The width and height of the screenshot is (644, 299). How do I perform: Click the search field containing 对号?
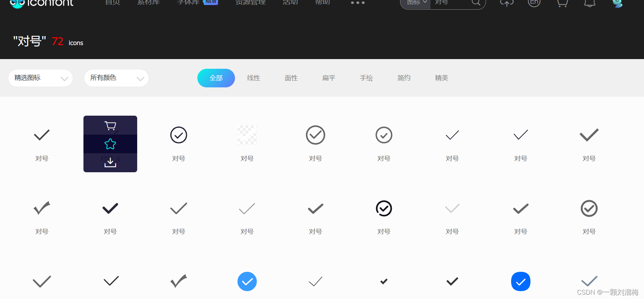(x=451, y=3)
